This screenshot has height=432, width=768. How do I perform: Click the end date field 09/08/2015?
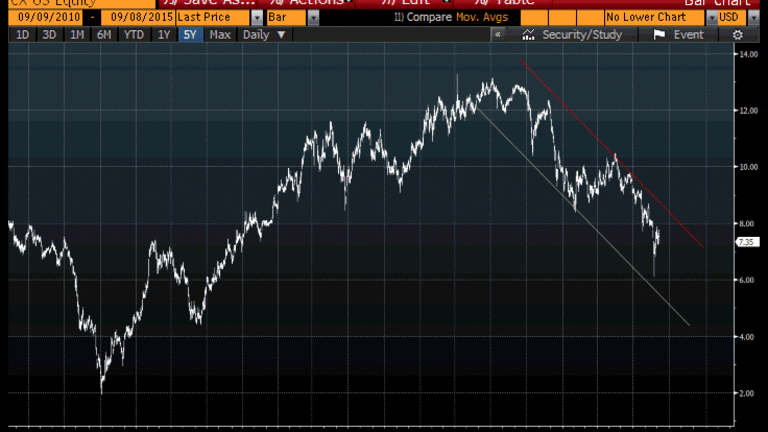coord(138,18)
